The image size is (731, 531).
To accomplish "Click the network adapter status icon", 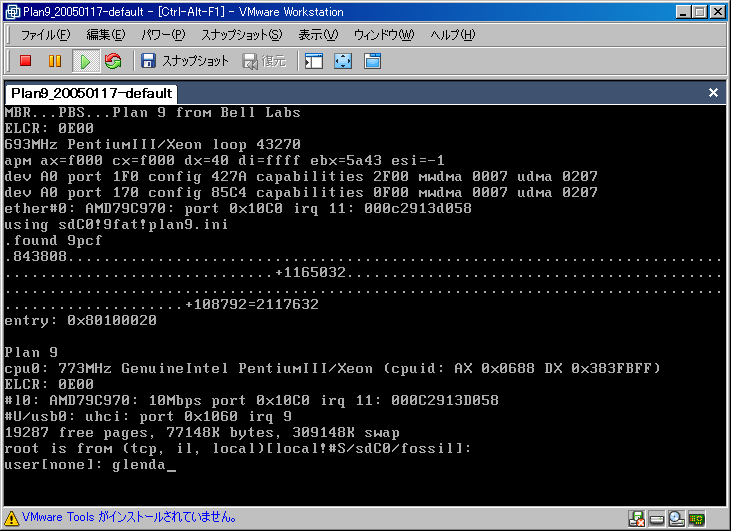I will 697,518.
